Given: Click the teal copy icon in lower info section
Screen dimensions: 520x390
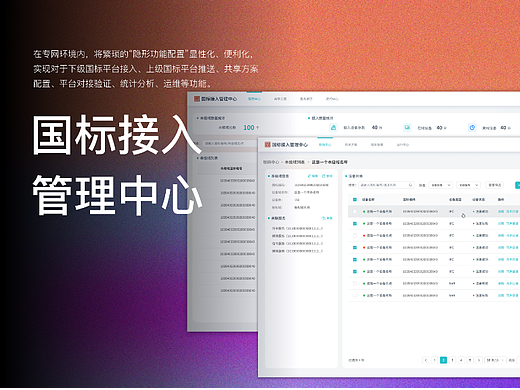Looking at the screenshot, I should pyautogui.click(x=323, y=218).
